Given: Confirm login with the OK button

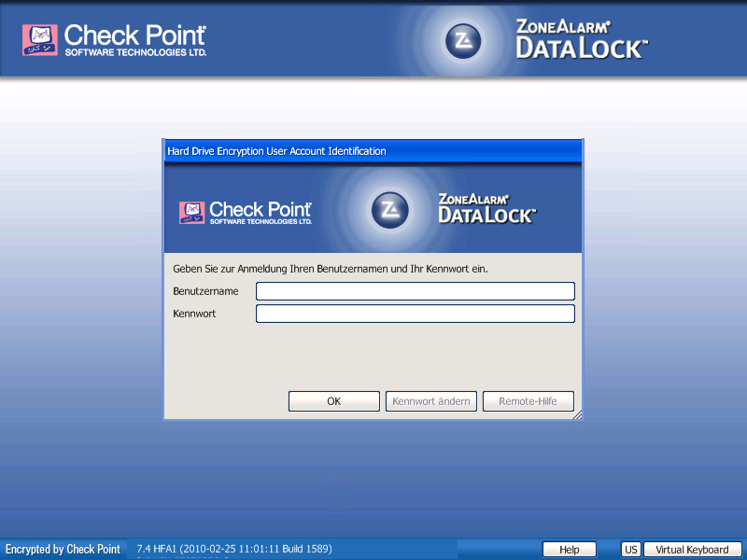Looking at the screenshot, I should click(x=334, y=401).
